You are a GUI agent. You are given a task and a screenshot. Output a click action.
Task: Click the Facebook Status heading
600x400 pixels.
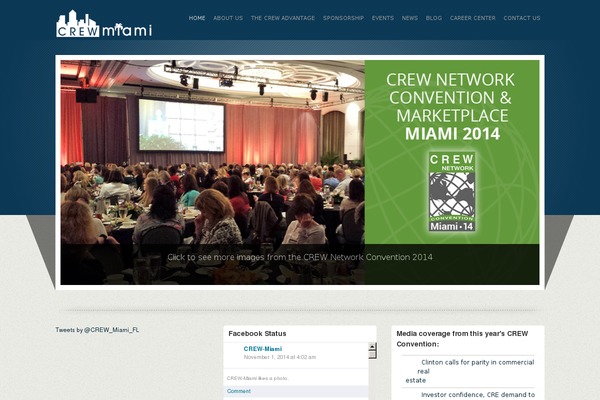tap(257, 333)
